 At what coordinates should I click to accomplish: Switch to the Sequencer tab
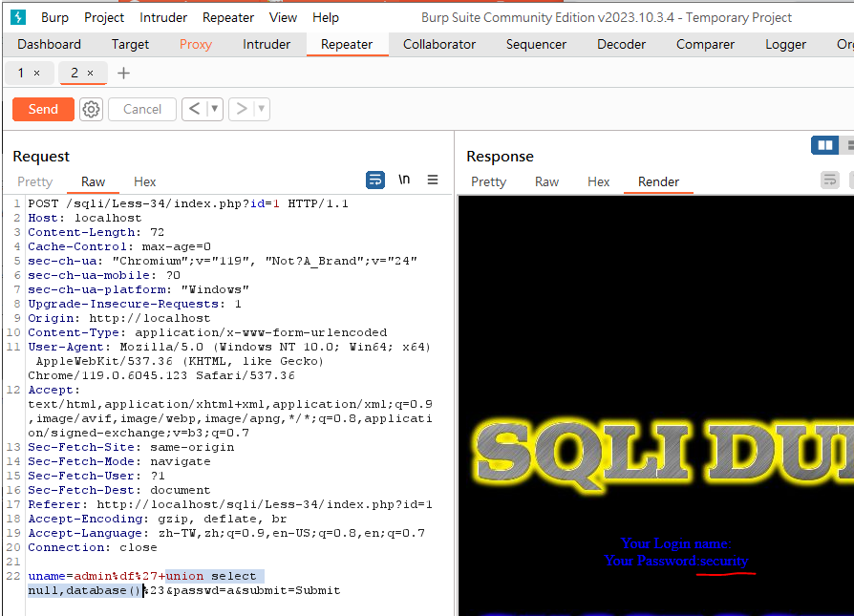click(x=536, y=45)
